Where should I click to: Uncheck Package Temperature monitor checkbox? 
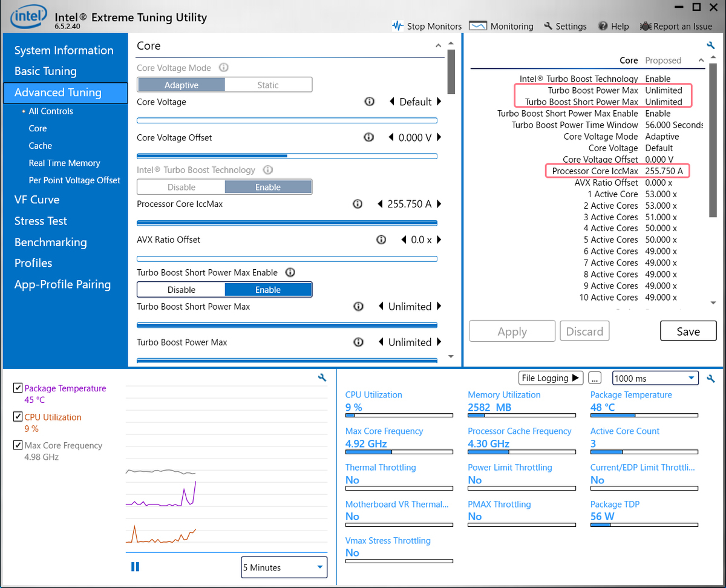tap(18, 388)
